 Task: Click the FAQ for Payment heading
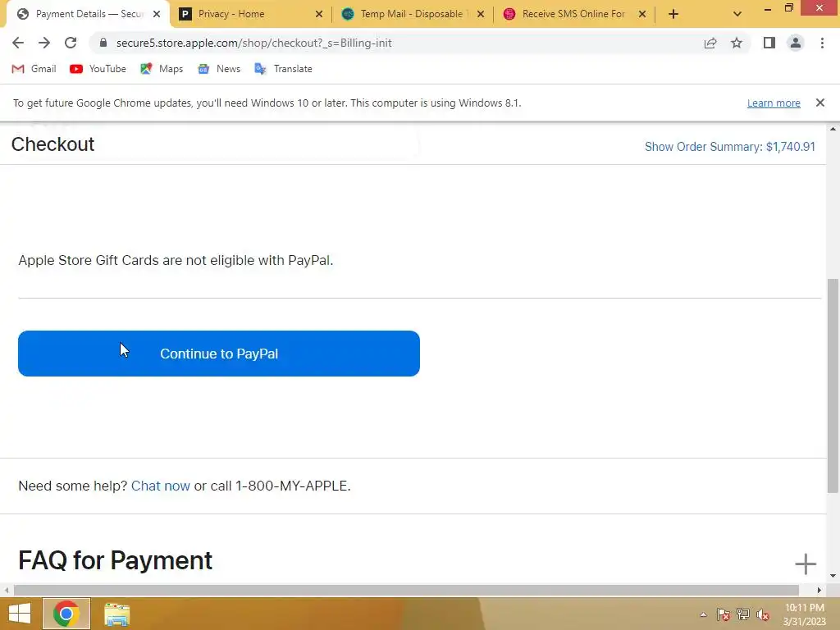115,560
